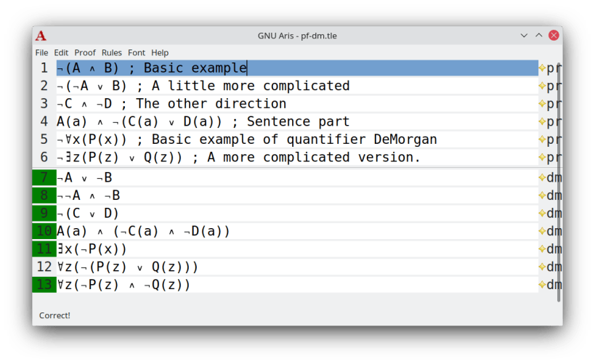Click the sentence '∀z(¬P(z) ∧ ¬Q(z))' on line 13
This screenshot has height=364, width=595.
pos(124,286)
